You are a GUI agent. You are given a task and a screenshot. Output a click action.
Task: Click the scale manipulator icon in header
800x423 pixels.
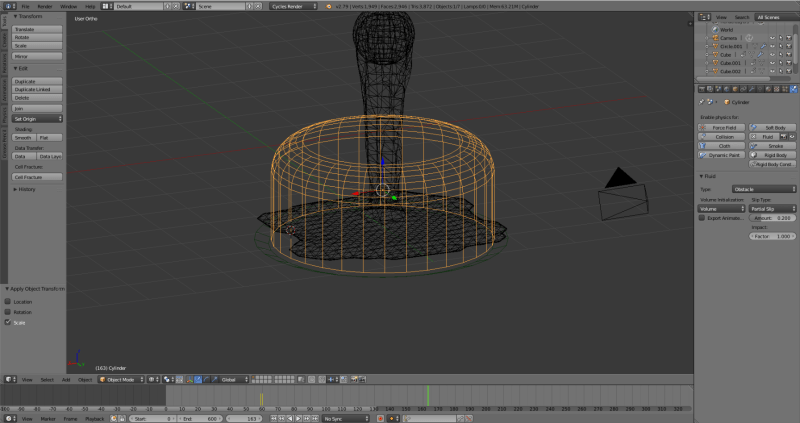coord(214,379)
